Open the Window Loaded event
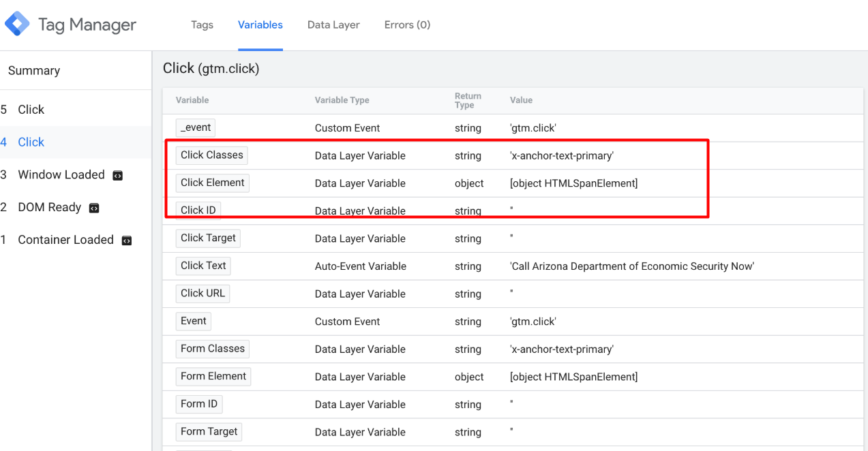This screenshot has width=868, height=451. (61, 175)
